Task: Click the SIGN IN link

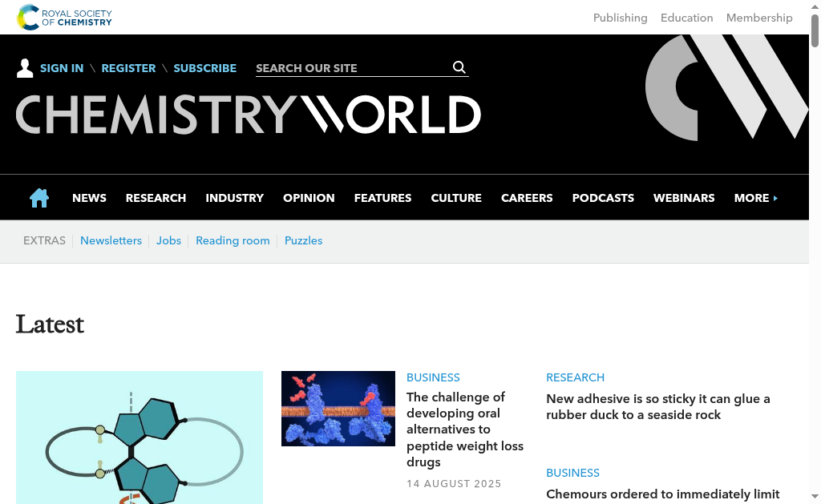Action: (62, 68)
